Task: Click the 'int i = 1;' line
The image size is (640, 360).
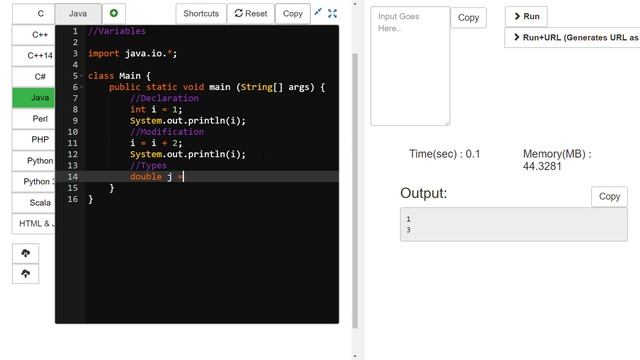Action: click(156, 109)
